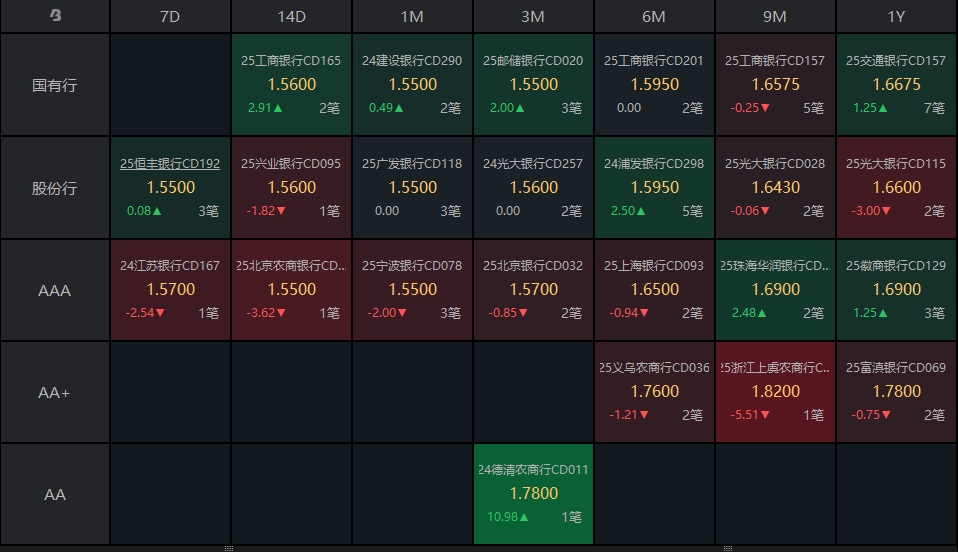Click the logo icon in the table corner

coord(55,15)
